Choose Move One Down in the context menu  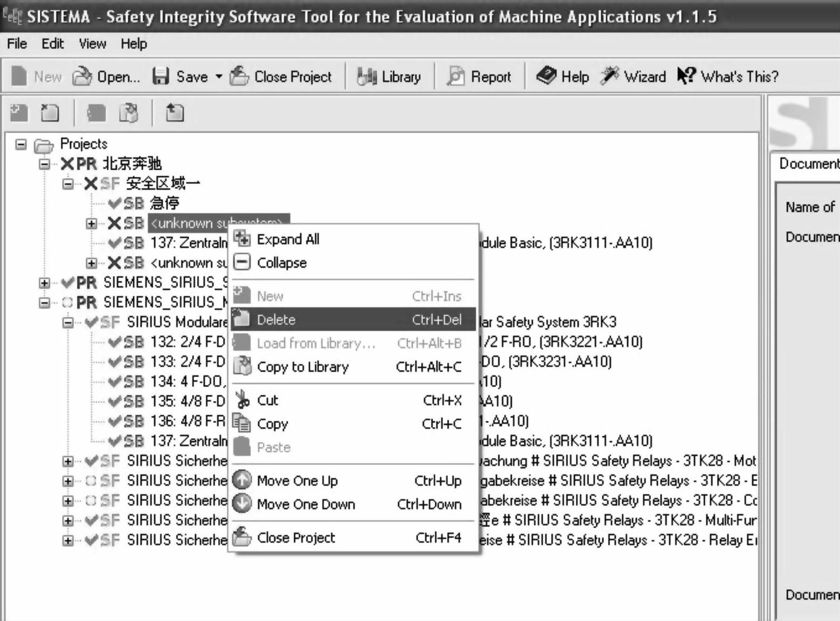tap(353, 504)
